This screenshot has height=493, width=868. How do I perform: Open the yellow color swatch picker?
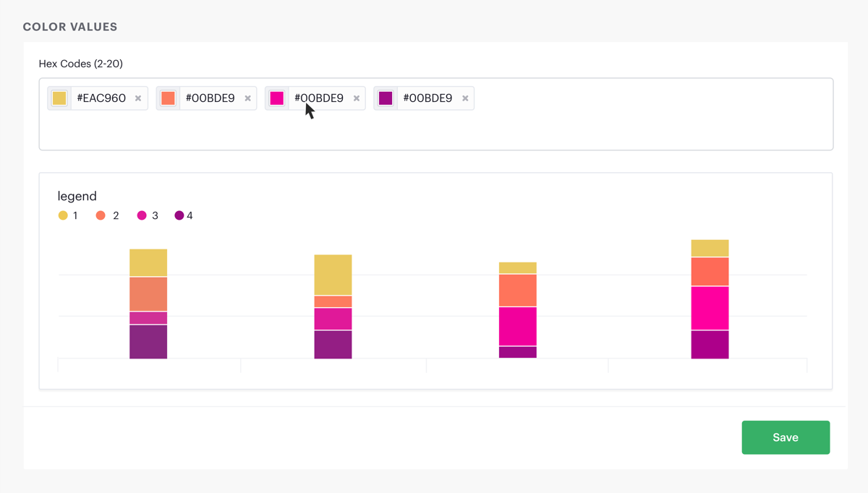pos(59,98)
